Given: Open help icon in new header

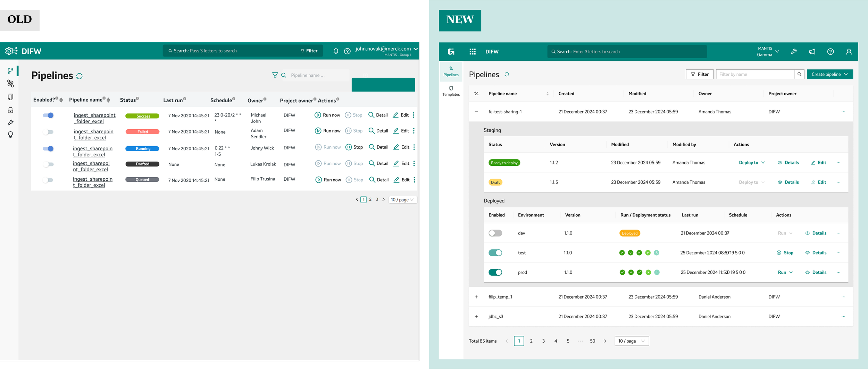Looking at the screenshot, I should pos(831,52).
